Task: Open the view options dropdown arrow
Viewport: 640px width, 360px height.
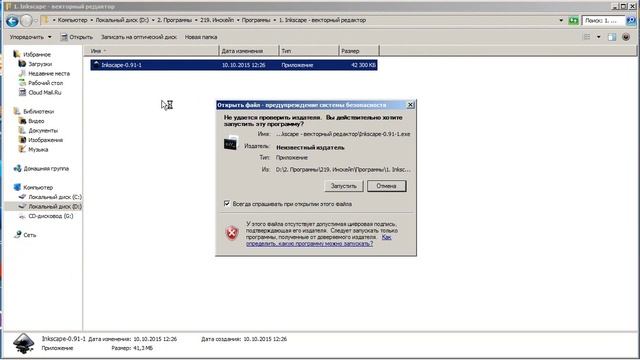Action: [599, 37]
